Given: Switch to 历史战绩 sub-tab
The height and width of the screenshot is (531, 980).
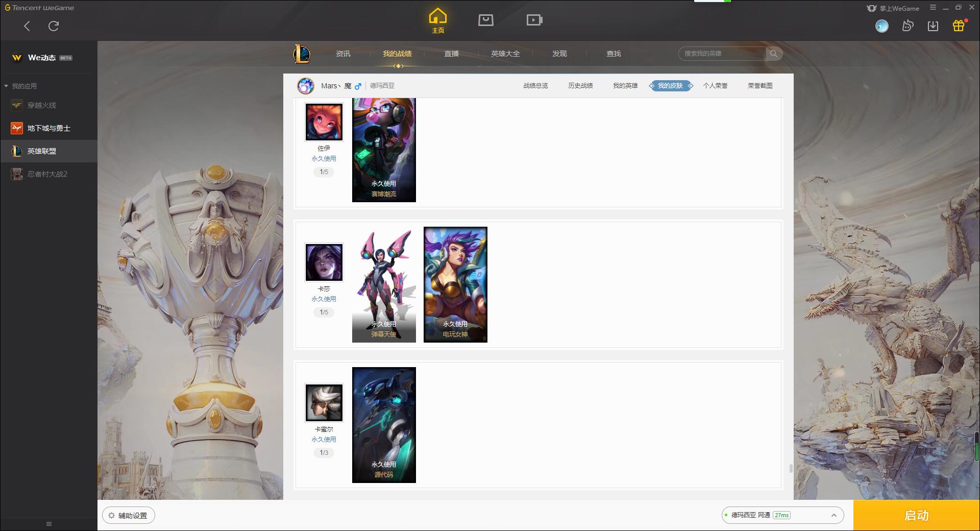Looking at the screenshot, I should 580,86.
